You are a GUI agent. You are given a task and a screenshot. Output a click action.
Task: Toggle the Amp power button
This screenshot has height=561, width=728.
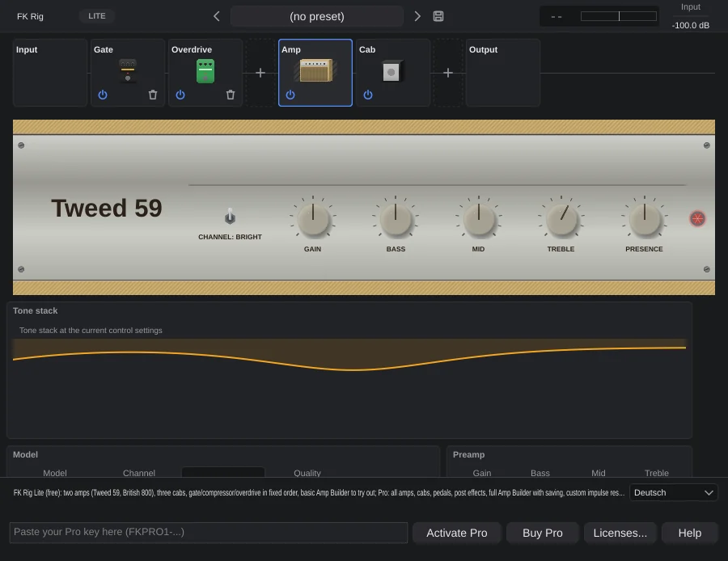[x=290, y=95]
